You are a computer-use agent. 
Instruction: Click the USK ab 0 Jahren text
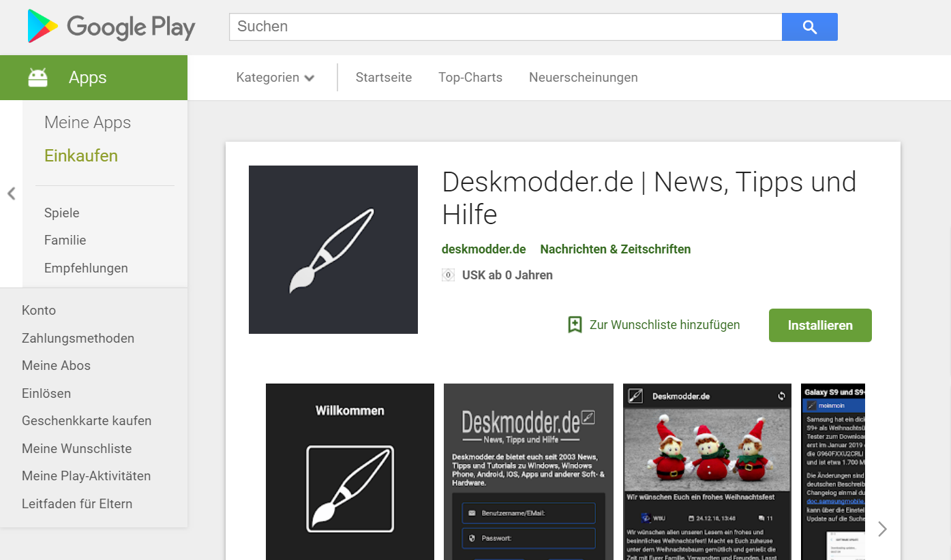coord(507,275)
